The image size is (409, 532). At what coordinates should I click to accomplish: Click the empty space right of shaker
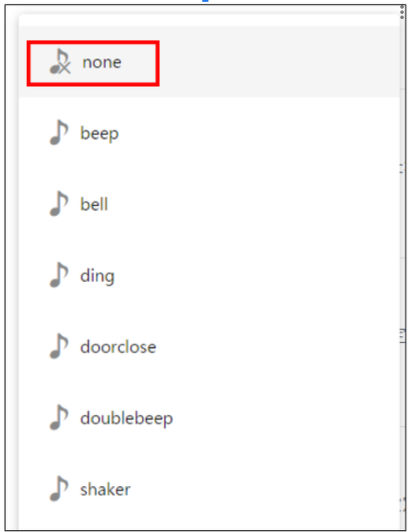[265, 489]
